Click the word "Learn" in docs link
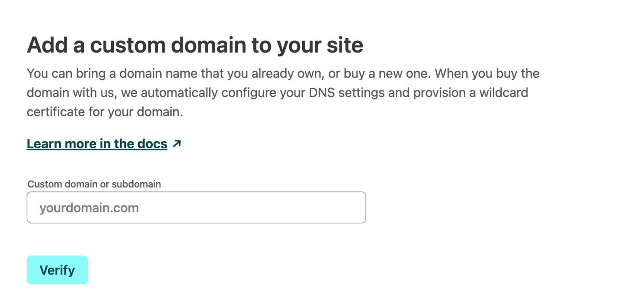644x305 pixels. click(x=44, y=144)
